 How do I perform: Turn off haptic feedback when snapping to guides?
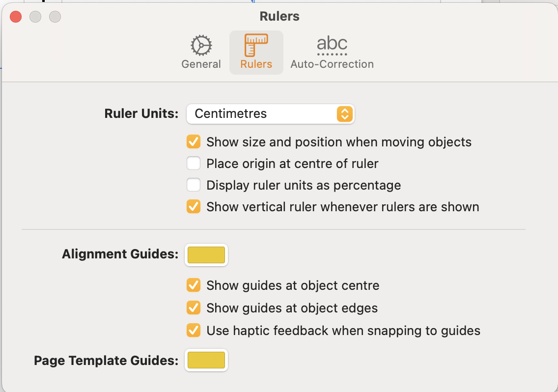194,331
